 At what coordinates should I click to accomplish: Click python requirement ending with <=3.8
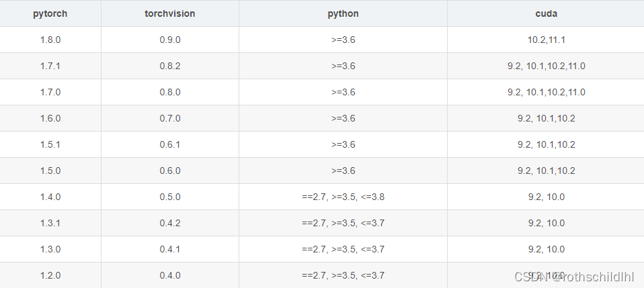pos(343,197)
